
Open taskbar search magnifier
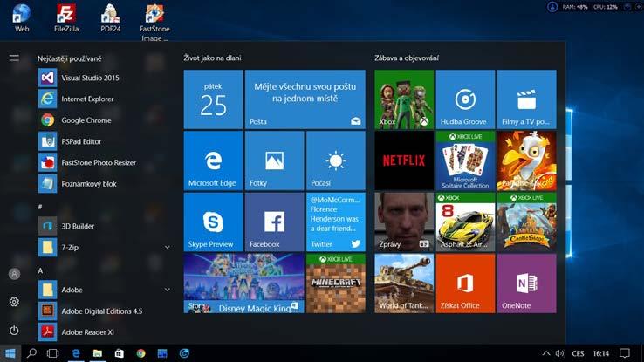coord(31,353)
